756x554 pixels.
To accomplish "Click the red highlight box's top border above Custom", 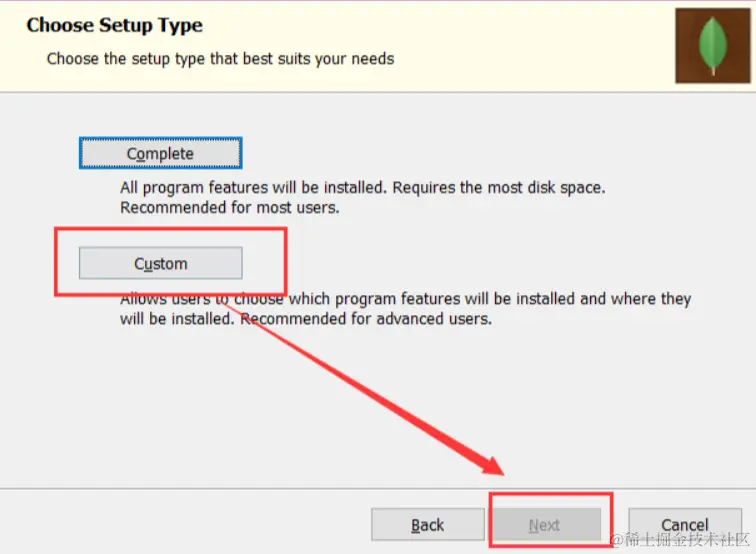I will pos(170,229).
